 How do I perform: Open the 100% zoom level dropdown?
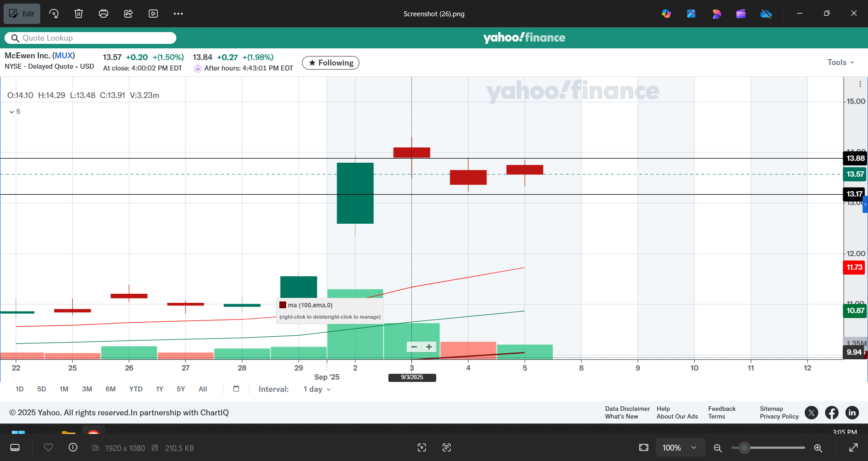pos(679,447)
